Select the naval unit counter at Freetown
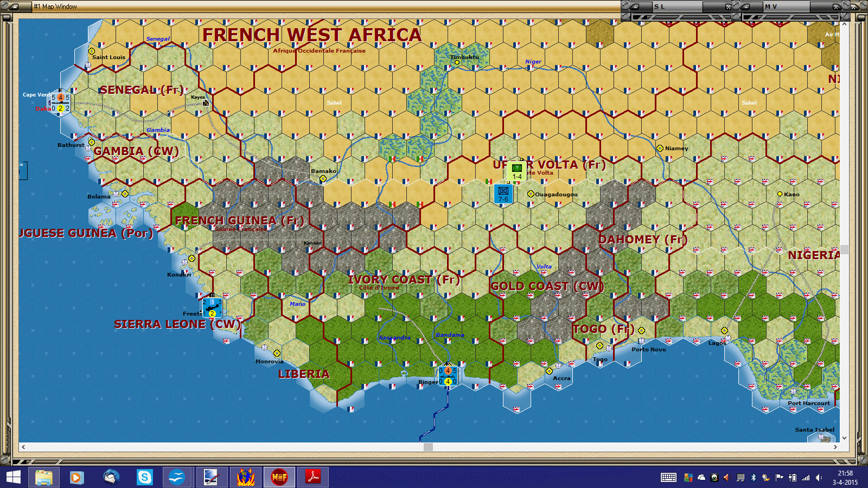 (x=212, y=308)
